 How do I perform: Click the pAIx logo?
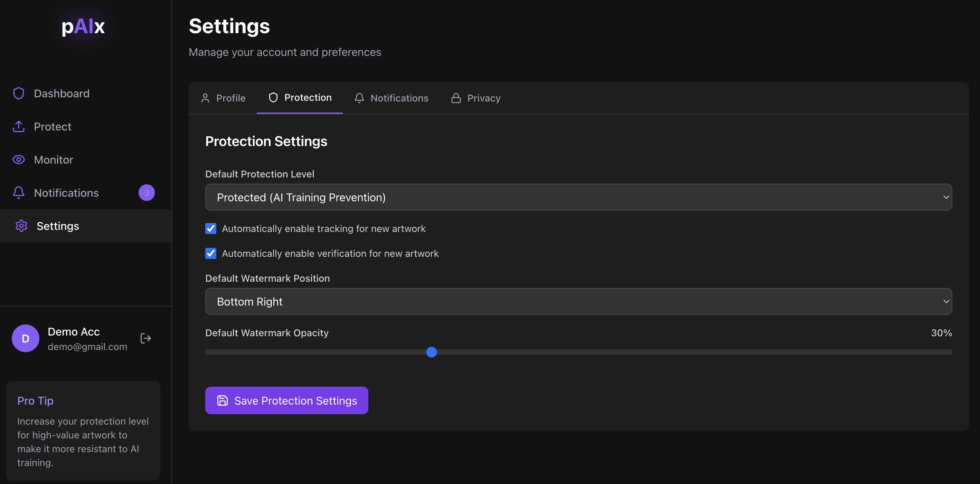tap(83, 27)
